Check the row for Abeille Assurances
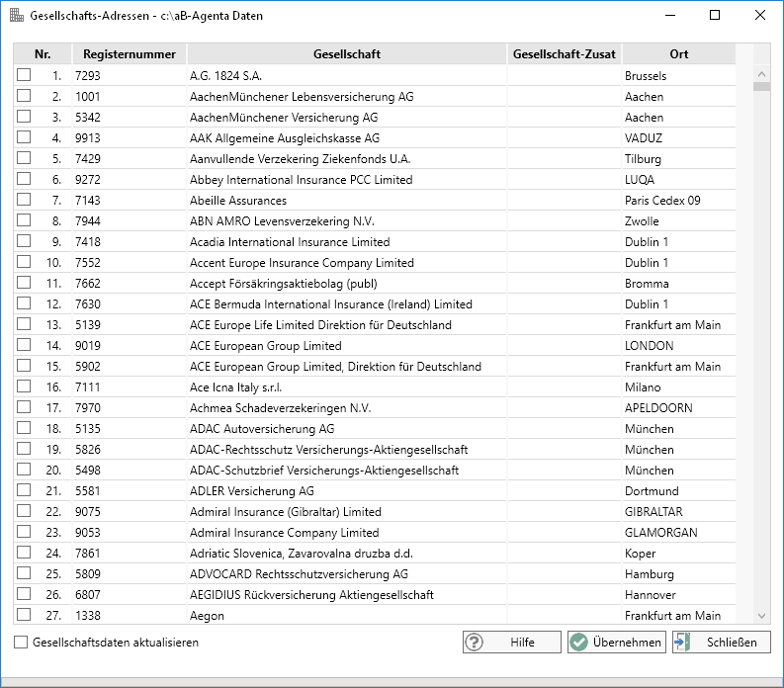The height and width of the screenshot is (688, 784). click(x=24, y=200)
